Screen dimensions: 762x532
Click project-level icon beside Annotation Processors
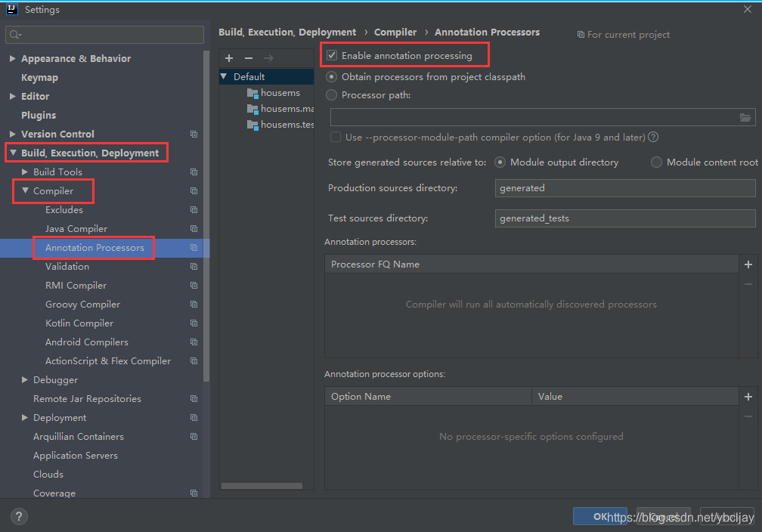pos(194,248)
